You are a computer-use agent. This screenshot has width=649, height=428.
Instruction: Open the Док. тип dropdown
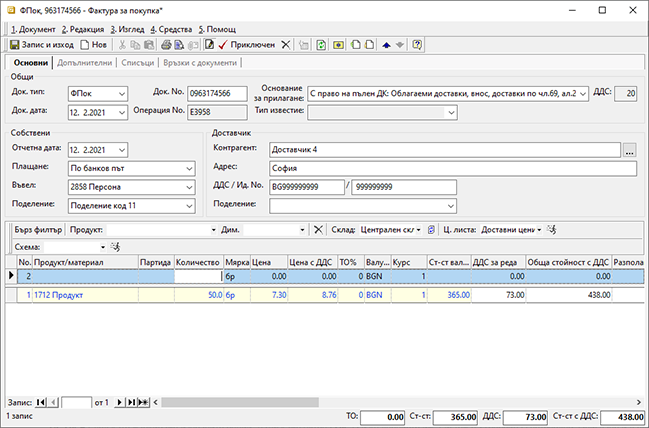(122, 94)
